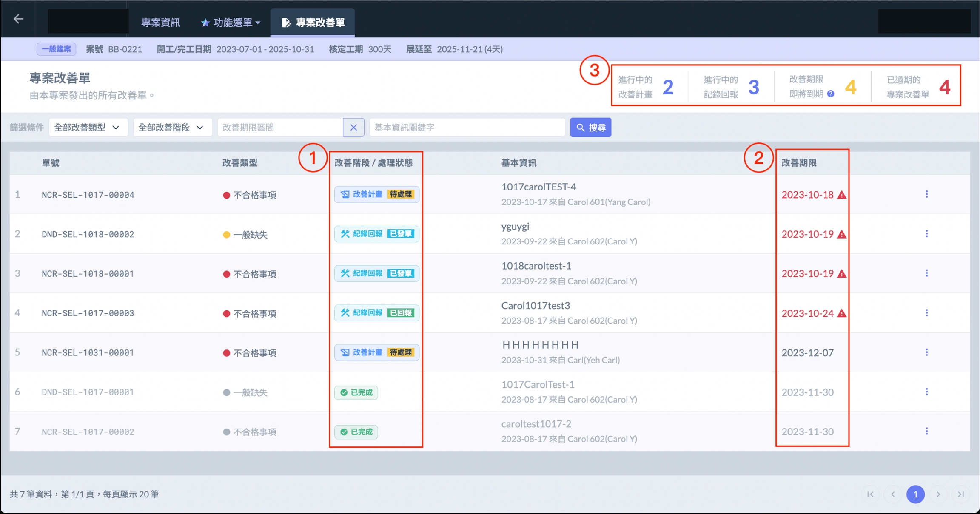Open row actions for caroltest1017-2
This screenshot has width=980, height=514.
(926, 432)
